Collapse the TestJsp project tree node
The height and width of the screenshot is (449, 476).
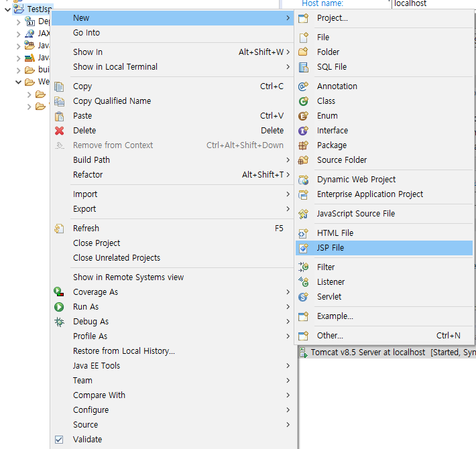click(7, 9)
